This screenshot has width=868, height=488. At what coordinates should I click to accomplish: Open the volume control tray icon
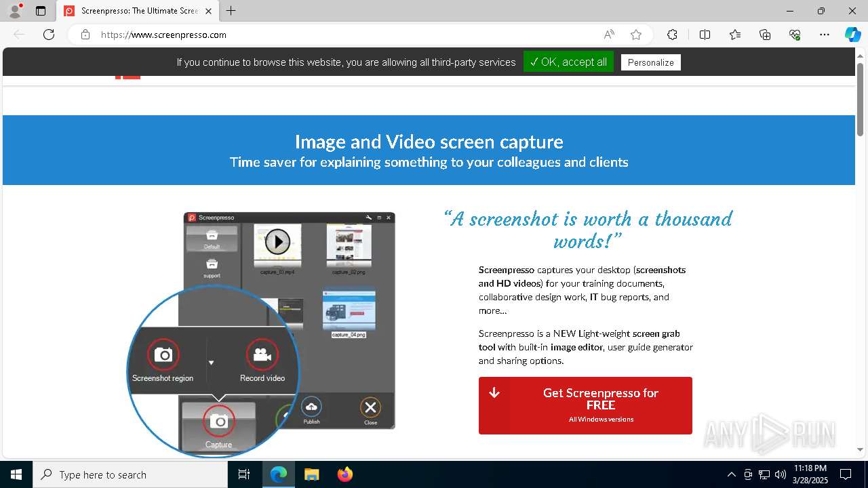tap(781, 474)
